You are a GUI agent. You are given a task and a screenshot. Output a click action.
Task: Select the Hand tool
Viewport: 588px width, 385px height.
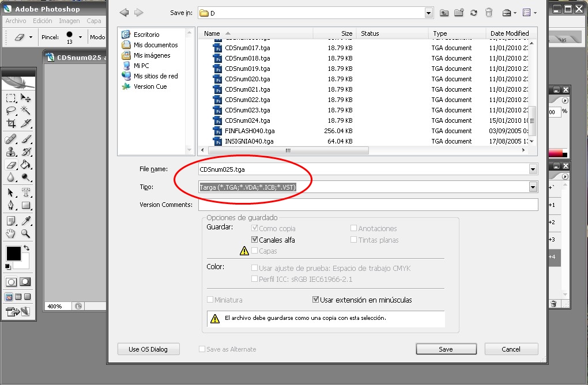click(11, 233)
